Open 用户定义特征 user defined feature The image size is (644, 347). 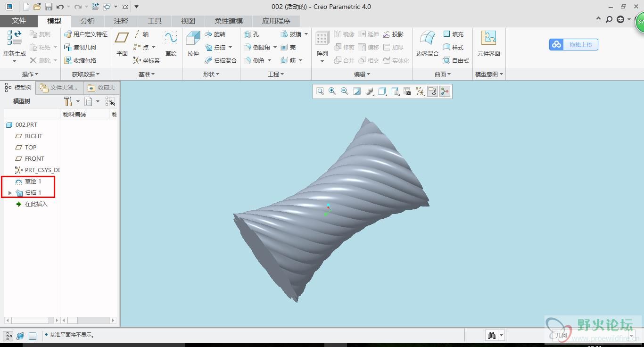[86, 34]
